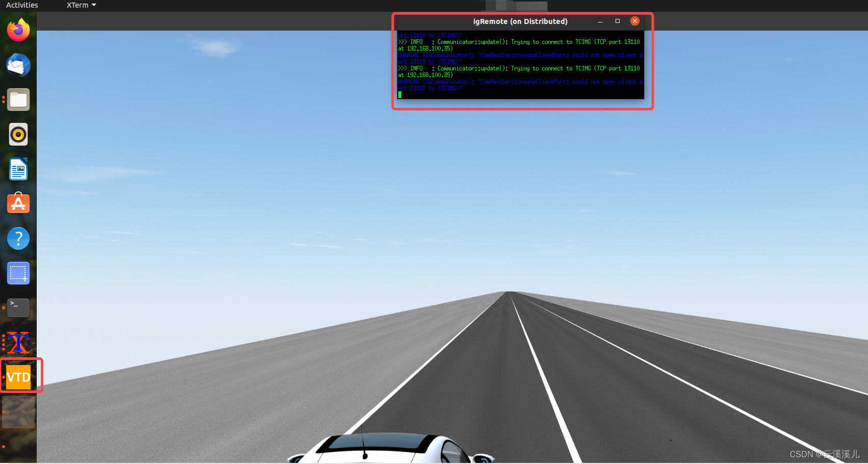This screenshot has height=464, width=868.
Task: Open Ubuntu Software store
Action: click(18, 203)
